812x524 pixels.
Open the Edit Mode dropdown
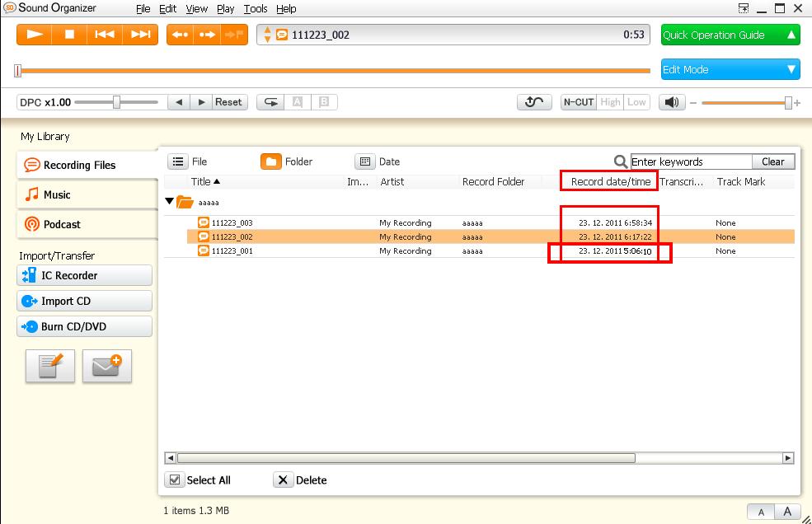pos(730,69)
